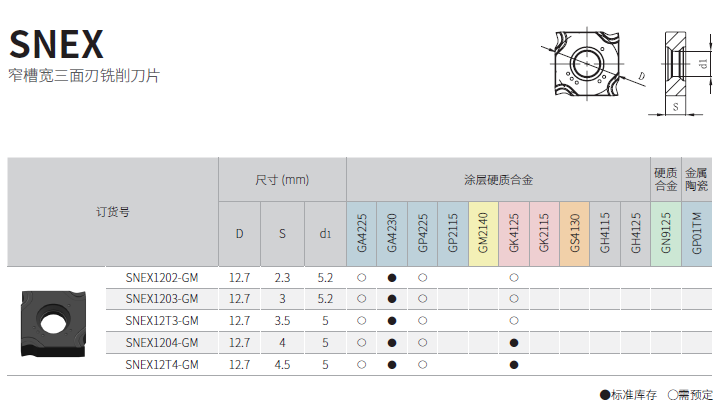Click hollow circle for SNEX1203-GM under GK4125
This screenshot has height=410, width=724.
(514, 299)
